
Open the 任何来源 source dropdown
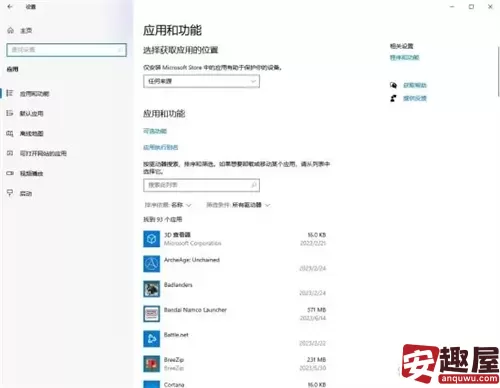pyautogui.click(x=201, y=81)
